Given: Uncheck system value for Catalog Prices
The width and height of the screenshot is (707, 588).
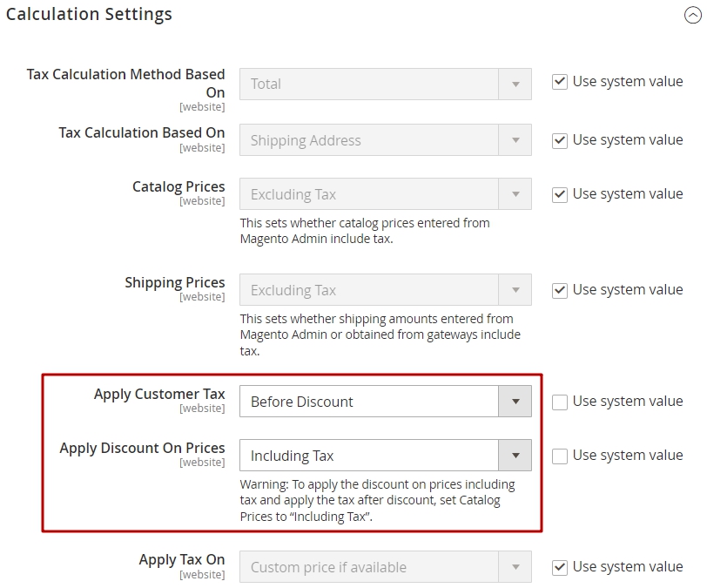Looking at the screenshot, I should tap(560, 194).
